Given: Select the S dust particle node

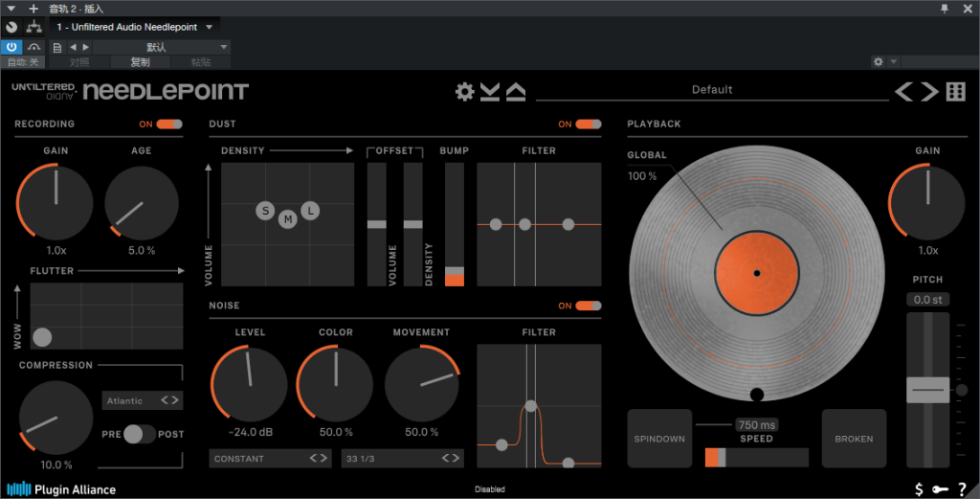Looking at the screenshot, I should [x=266, y=210].
